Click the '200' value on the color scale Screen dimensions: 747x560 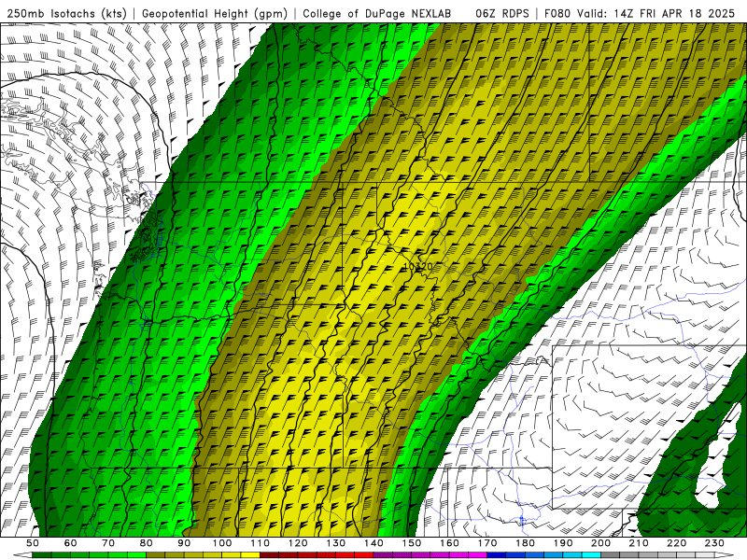pyautogui.click(x=600, y=543)
